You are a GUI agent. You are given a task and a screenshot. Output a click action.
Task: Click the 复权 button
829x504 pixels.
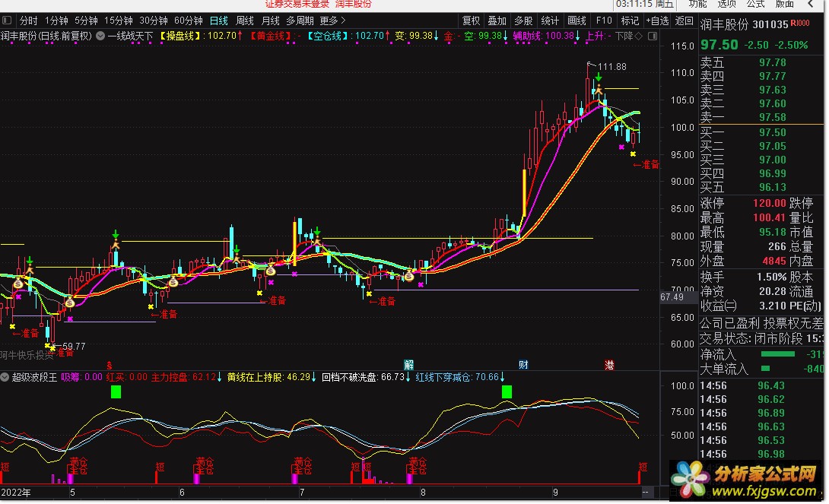pos(471,21)
